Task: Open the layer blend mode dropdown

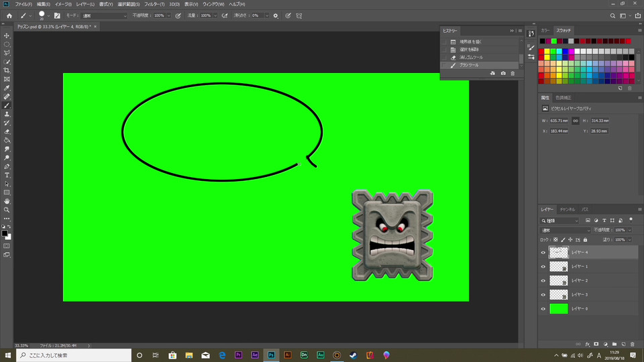Action: [x=566, y=230]
